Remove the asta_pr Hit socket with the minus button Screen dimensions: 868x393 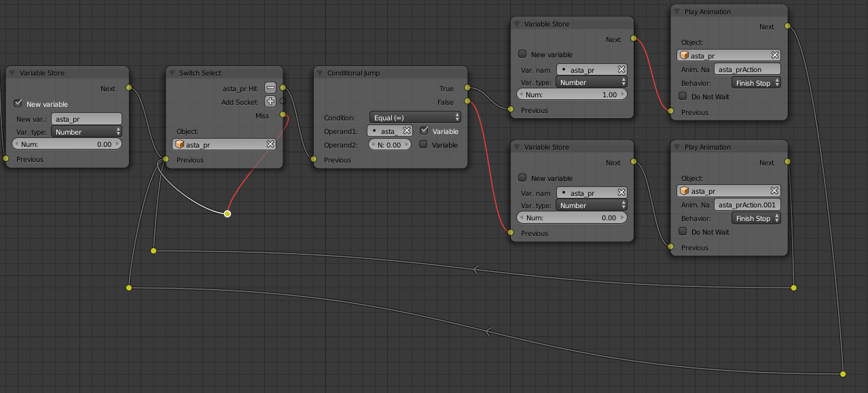click(270, 87)
